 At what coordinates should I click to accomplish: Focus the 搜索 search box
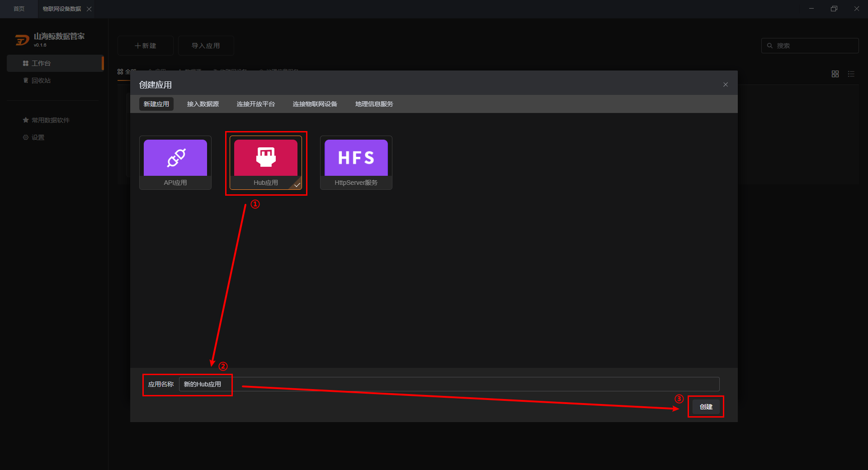click(810, 46)
